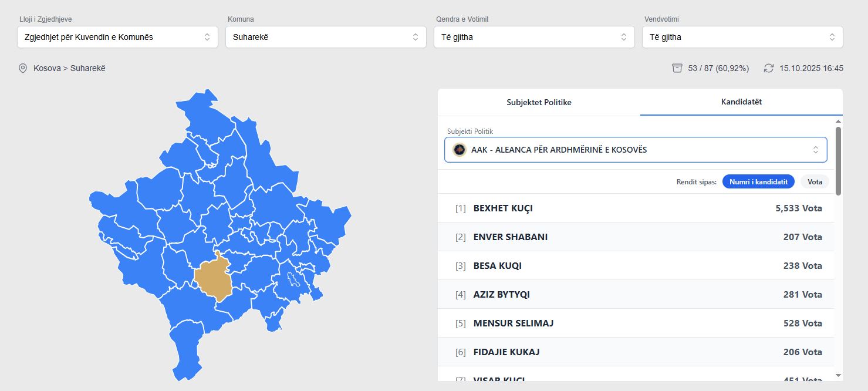Open the Lloji i Zgjedhjeve dropdown
Screen dimensions: 868x391
click(117, 37)
